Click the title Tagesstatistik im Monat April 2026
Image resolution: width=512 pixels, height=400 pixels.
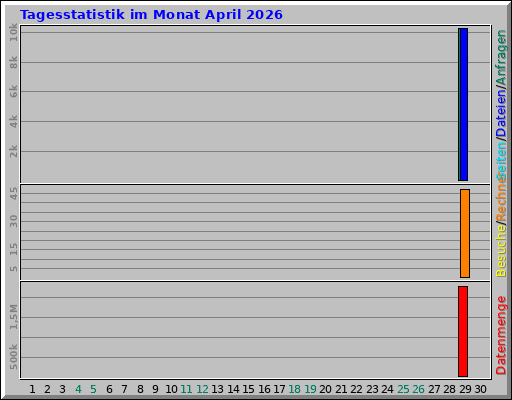pyautogui.click(x=151, y=15)
